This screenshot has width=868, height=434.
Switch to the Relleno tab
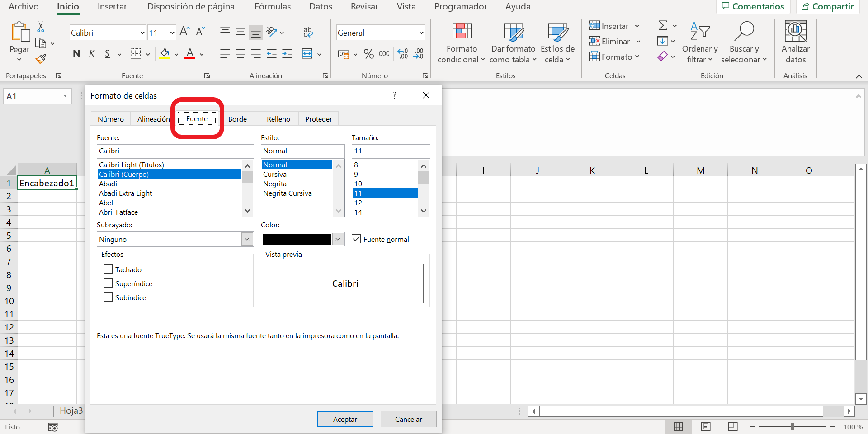pyautogui.click(x=278, y=119)
